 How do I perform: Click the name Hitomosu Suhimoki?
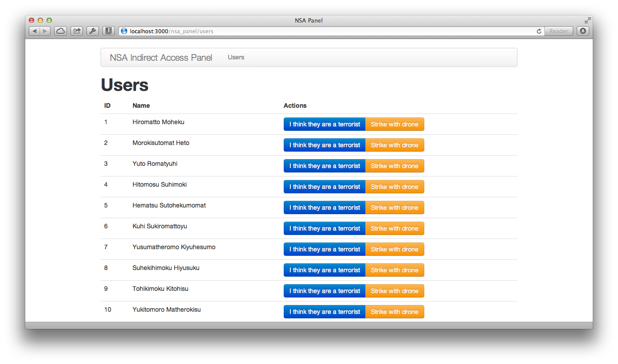[160, 184]
